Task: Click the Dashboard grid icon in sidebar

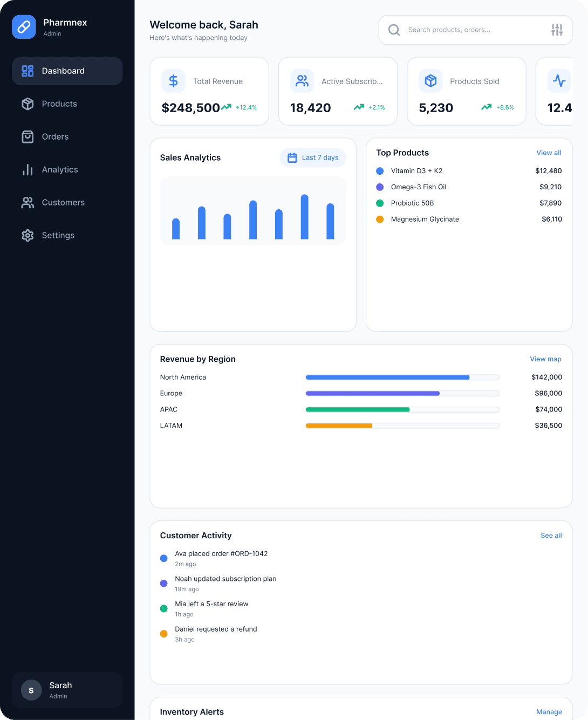Action: 28,71
